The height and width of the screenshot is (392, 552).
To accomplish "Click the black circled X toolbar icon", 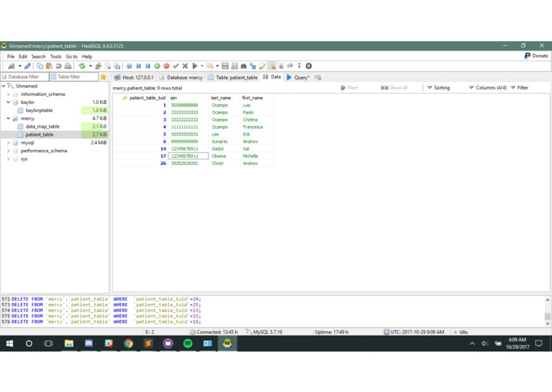I will tap(309, 66).
